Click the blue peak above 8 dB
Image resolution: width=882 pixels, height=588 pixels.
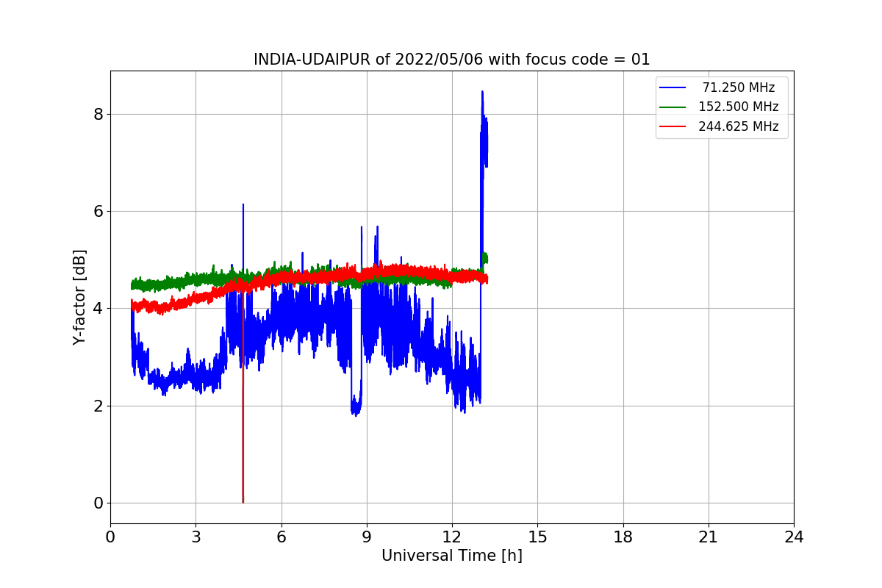(482, 93)
